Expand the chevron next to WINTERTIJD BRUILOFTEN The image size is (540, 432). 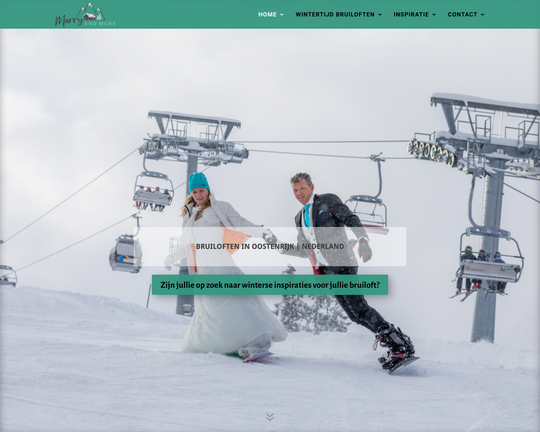(380, 15)
